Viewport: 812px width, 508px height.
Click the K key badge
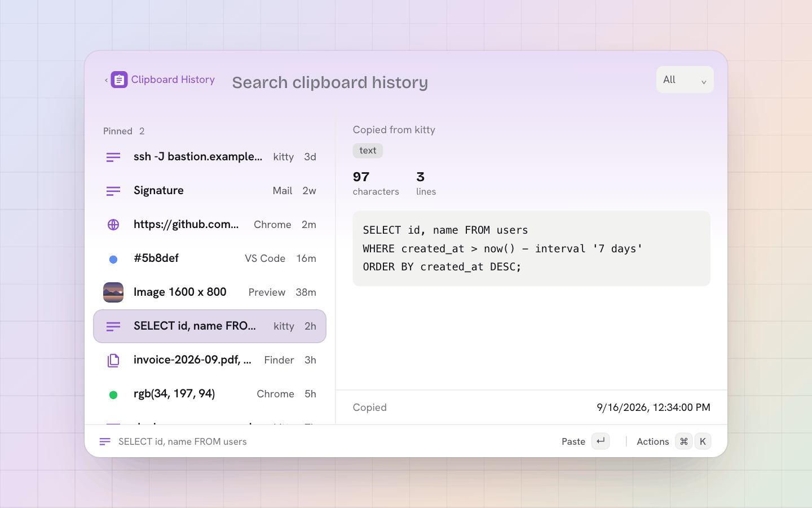click(x=703, y=441)
